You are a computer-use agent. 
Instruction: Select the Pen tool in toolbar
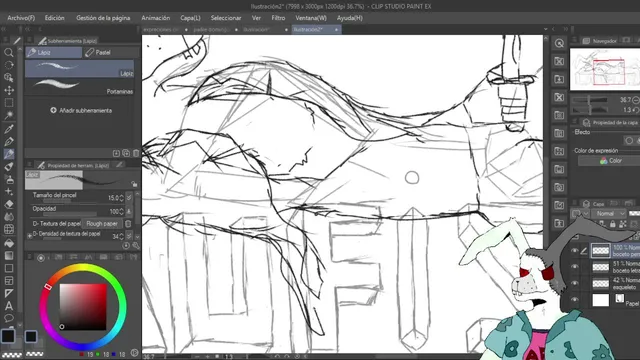[9, 142]
